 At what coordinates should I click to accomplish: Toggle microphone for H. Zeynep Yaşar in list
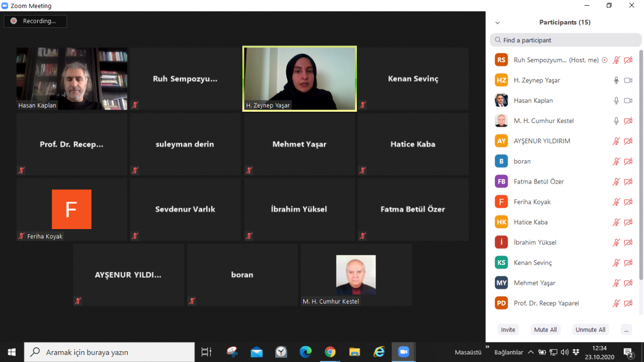pos(616,80)
